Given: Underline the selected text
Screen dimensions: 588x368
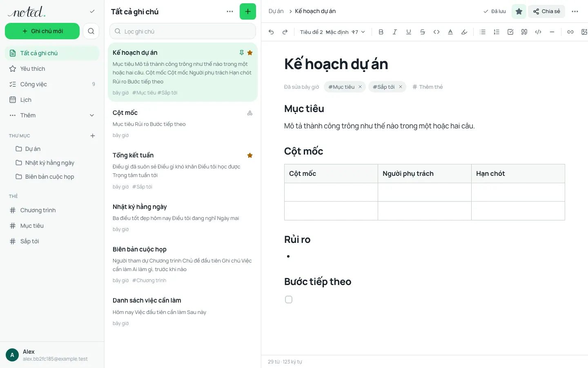Looking at the screenshot, I should (409, 32).
